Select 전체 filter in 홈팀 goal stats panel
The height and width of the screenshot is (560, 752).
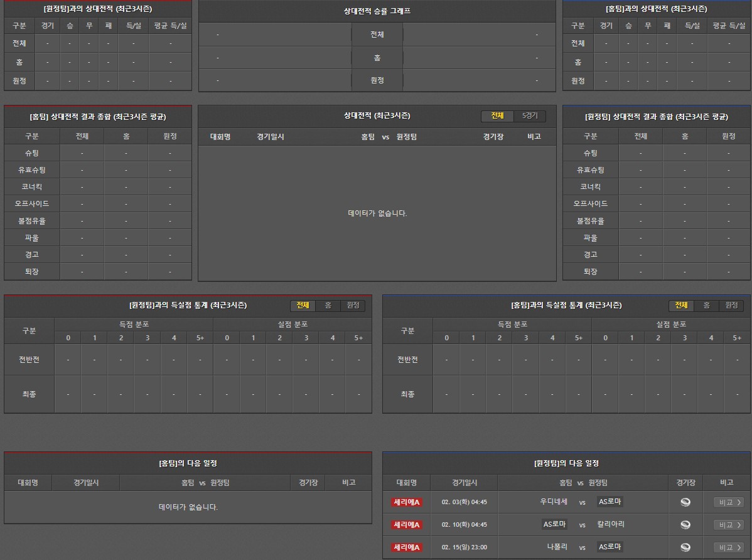(681, 305)
